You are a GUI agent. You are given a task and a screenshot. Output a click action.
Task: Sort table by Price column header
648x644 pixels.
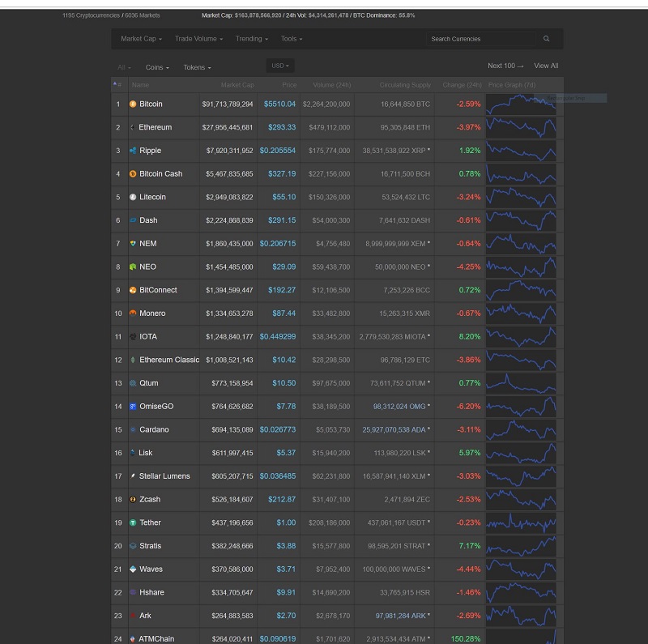point(289,85)
